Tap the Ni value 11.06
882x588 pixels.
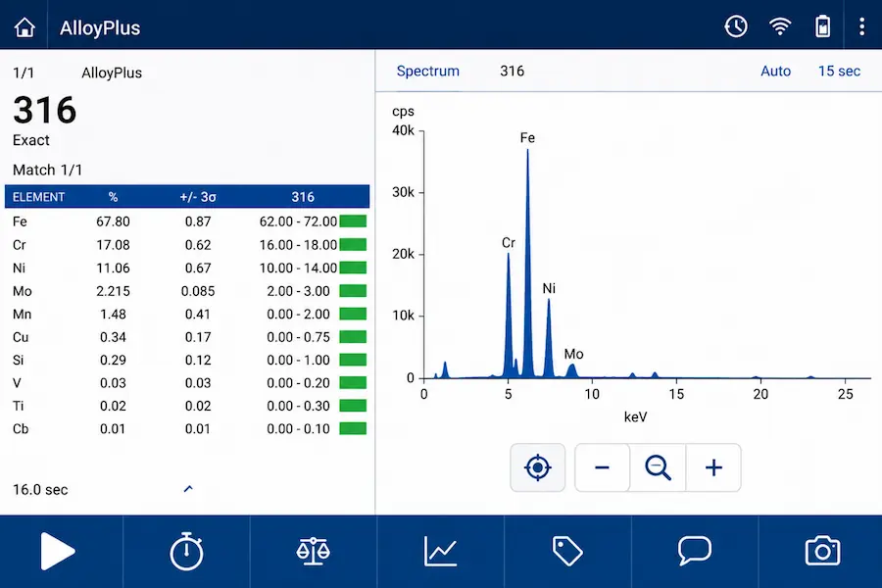coord(113,268)
